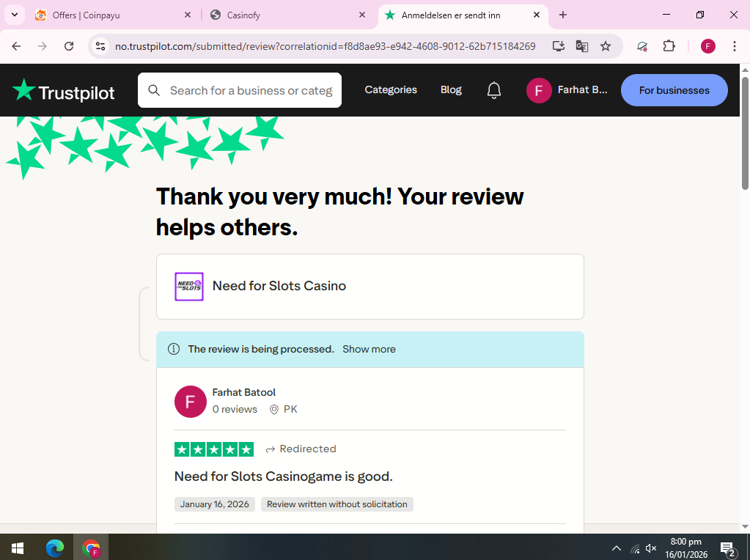Open the translate page icon
This screenshot has width=750, height=560.
[582, 46]
